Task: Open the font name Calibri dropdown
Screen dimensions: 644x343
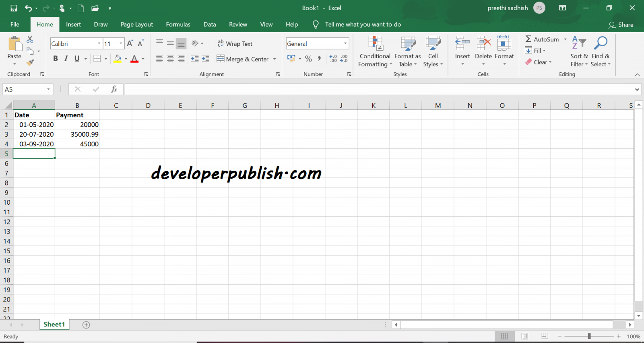Action: [x=99, y=43]
